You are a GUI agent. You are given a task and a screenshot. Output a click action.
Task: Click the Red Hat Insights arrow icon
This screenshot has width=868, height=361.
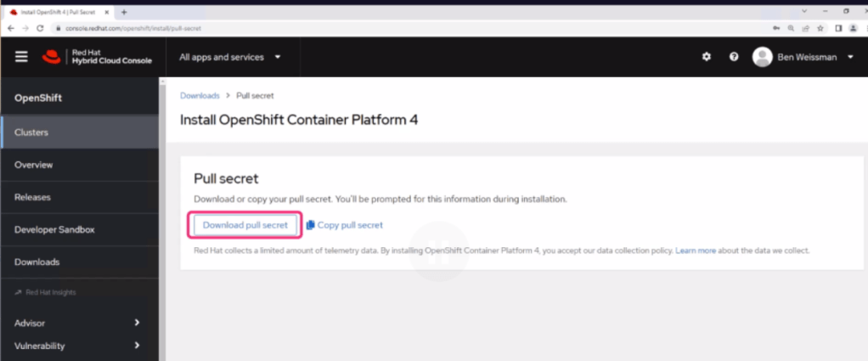[x=19, y=292]
